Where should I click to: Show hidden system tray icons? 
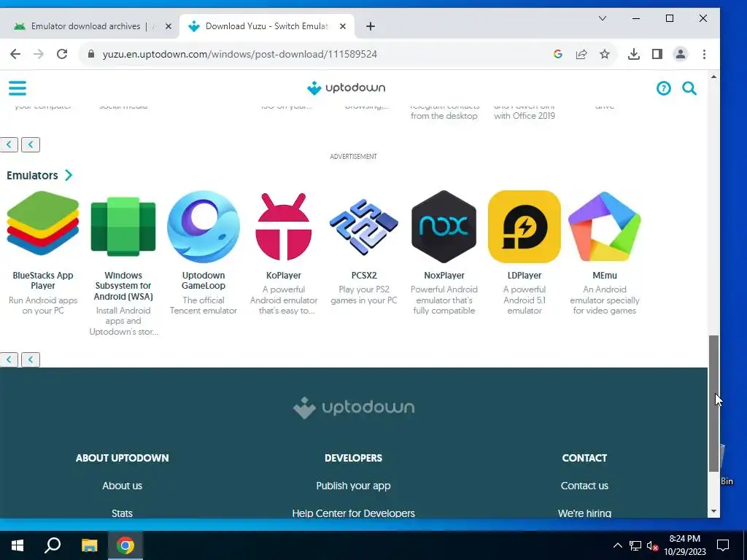[617, 545]
